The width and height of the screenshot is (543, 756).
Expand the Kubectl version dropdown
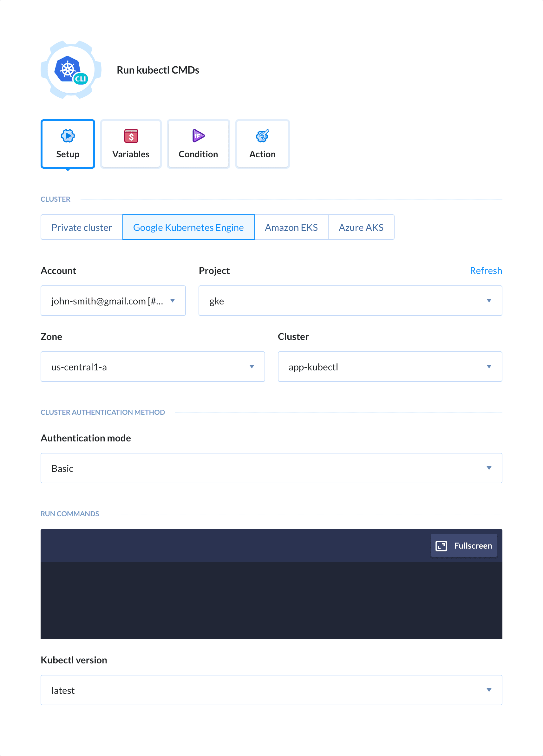[x=271, y=690]
